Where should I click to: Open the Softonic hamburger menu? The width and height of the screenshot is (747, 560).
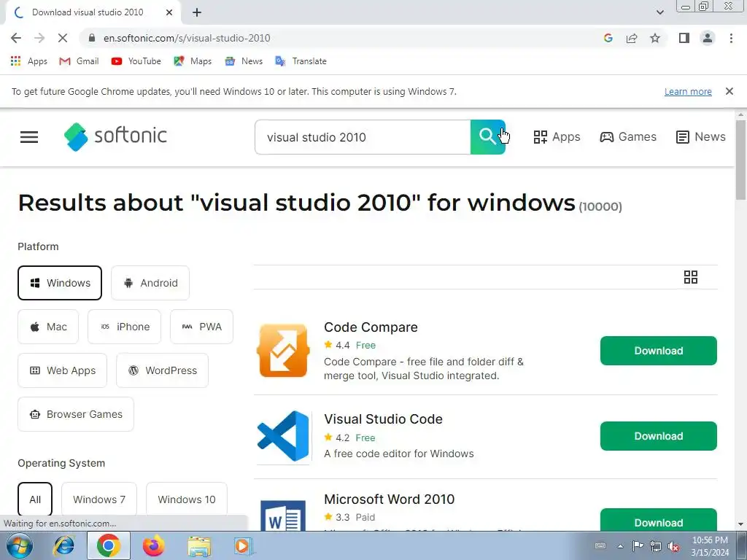tap(29, 137)
